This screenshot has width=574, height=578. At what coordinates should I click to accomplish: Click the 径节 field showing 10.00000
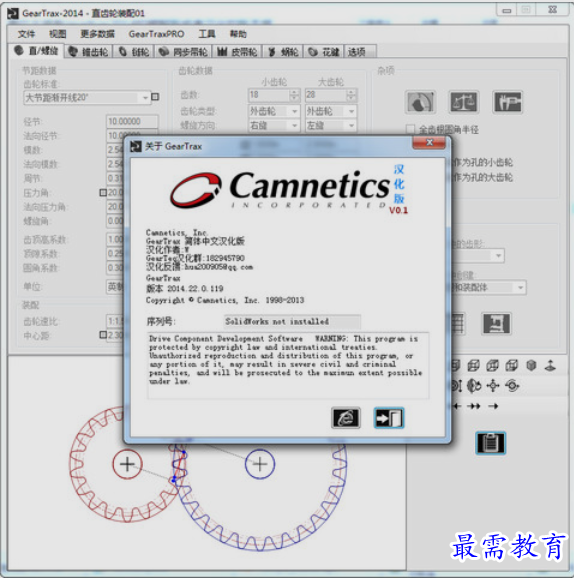(132, 121)
